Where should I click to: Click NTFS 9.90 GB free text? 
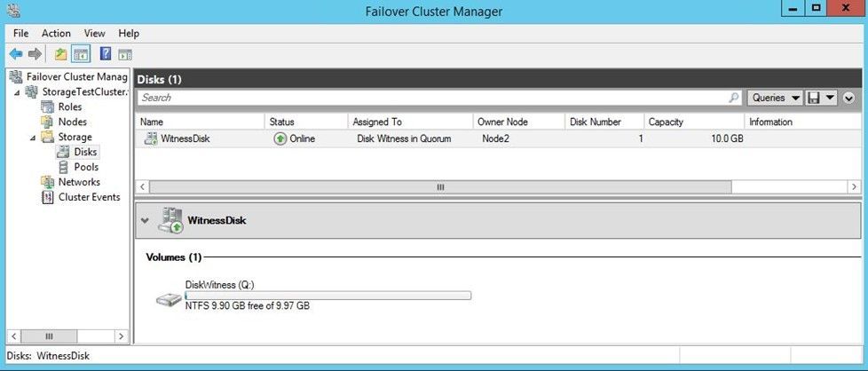[x=247, y=305]
